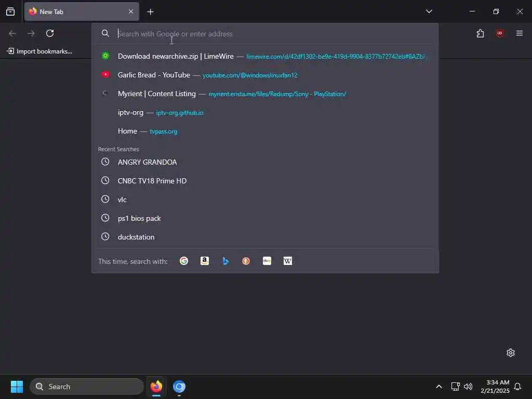Open a new tab with plus button
Viewport: 532px width, 399px height.
(x=150, y=12)
